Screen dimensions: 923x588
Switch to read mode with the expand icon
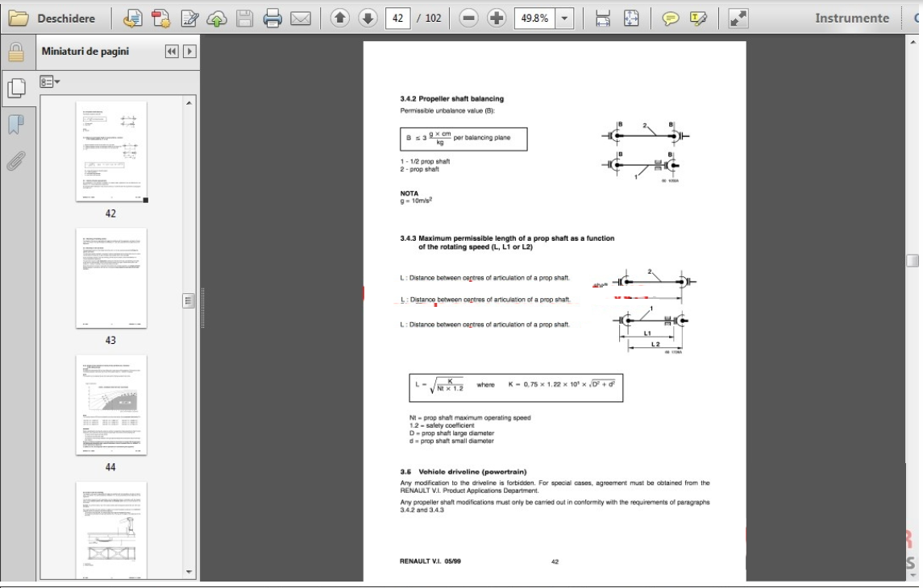[x=738, y=19]
